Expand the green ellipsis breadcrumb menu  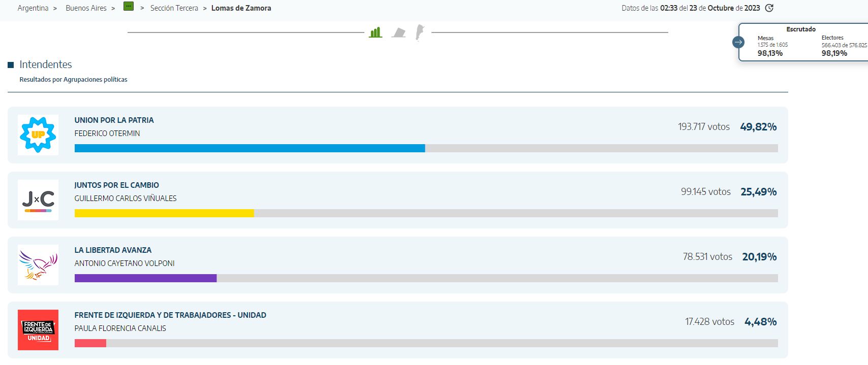129,7
